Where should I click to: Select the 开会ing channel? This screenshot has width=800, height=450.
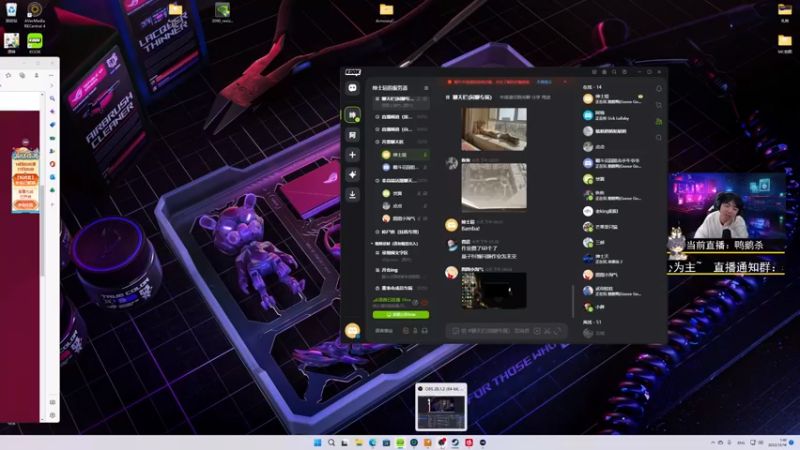(x=390, y=270)
